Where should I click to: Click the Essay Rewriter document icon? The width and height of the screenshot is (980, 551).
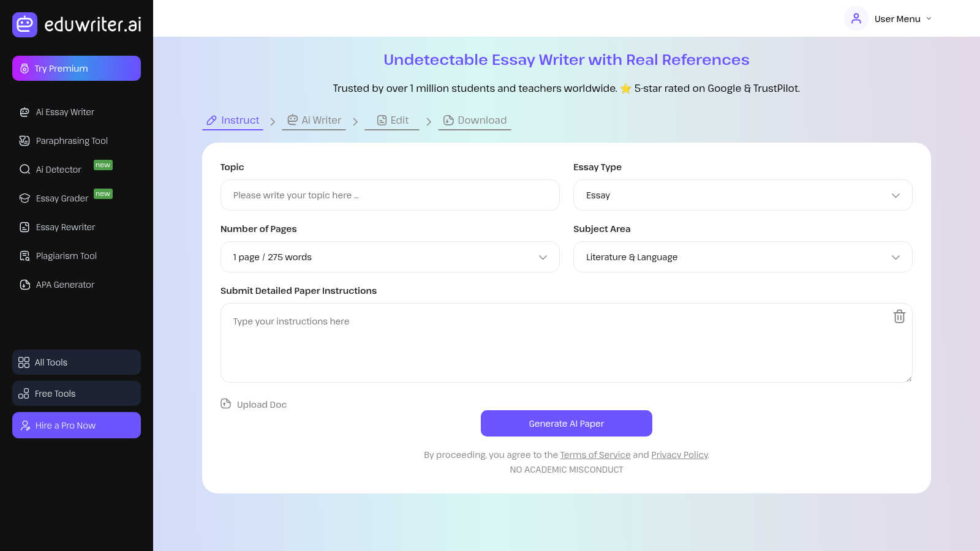point(24,227)
